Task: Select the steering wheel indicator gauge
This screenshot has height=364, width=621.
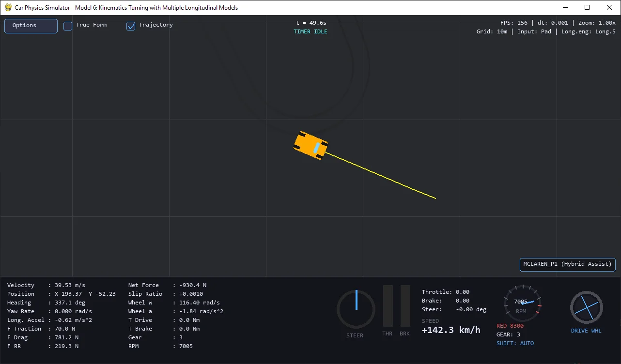Action: [356, 309]
